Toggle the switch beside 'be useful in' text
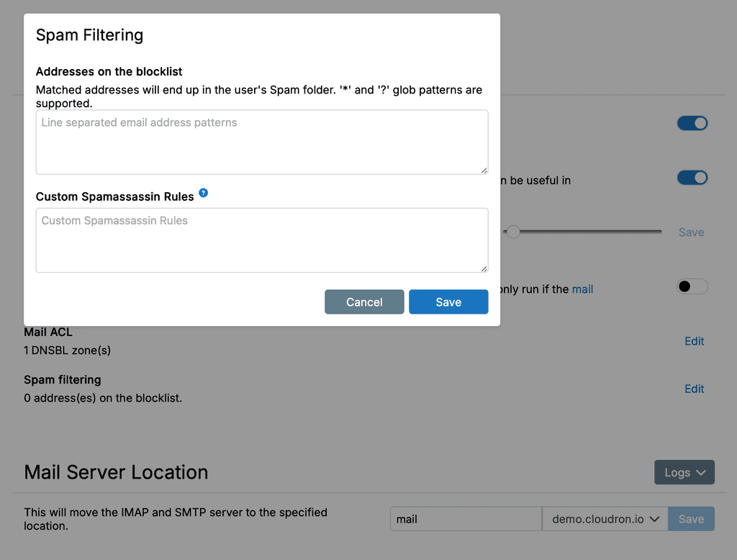This screenshot has height=560, width=737. (692, 178)
